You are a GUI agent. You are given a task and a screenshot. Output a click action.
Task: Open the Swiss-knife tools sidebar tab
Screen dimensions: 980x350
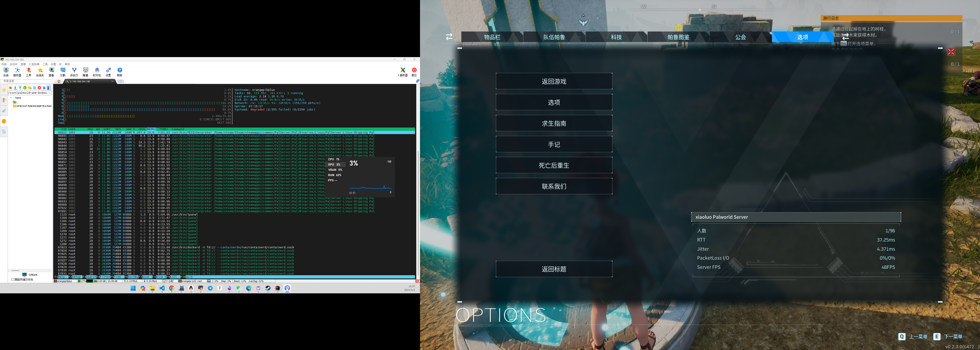pyautogui.click(x=4, y=100)
